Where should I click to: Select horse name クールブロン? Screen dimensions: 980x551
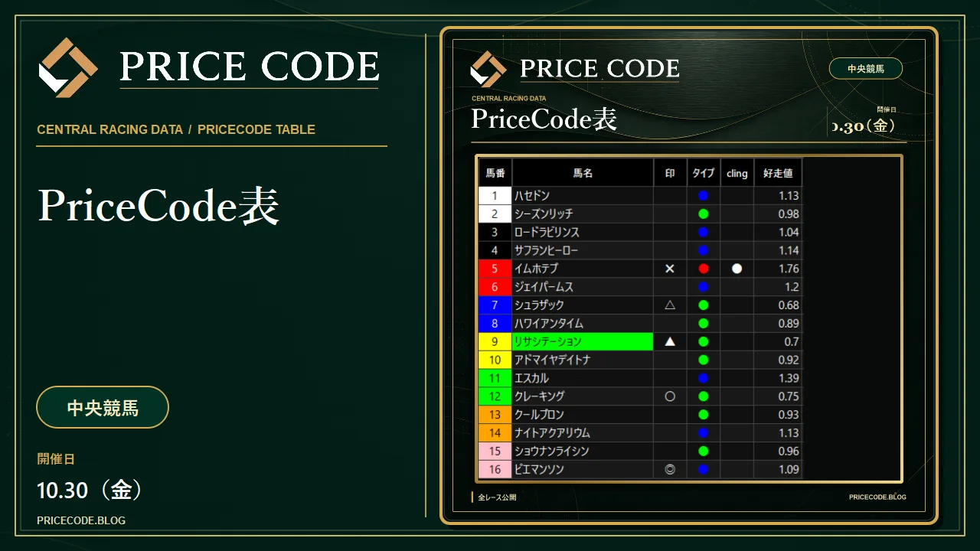(x=539, y=415)
